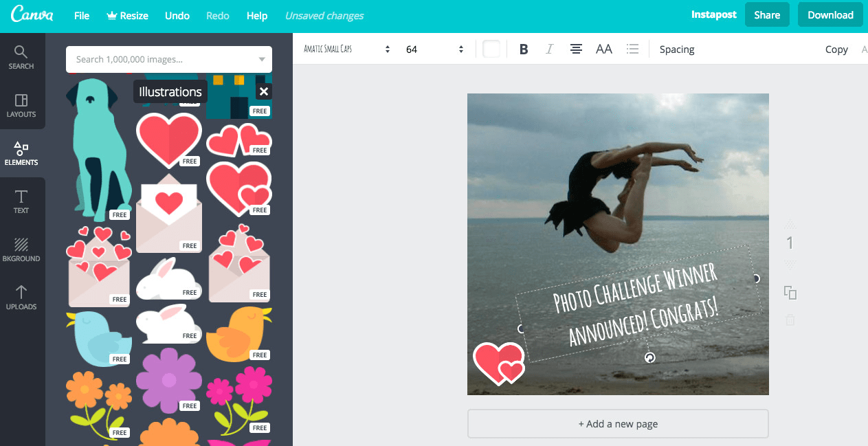Click the Download button
Screen dimensions: 868x446
[830, 14]
